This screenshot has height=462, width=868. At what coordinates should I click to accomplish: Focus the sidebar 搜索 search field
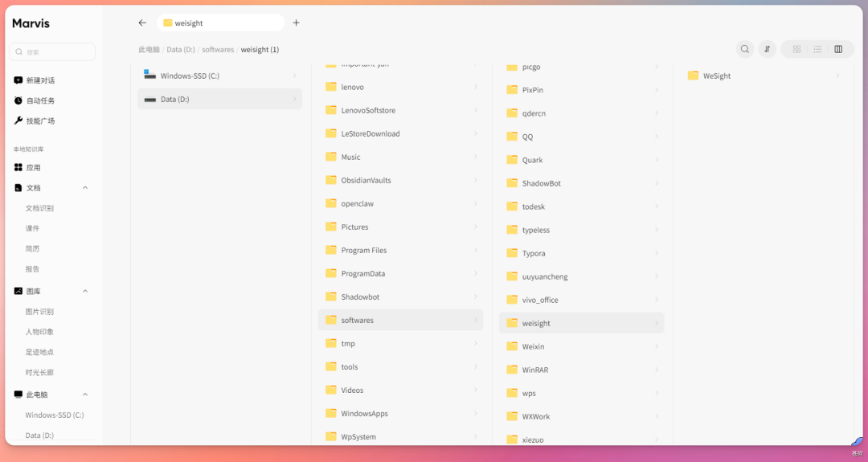tap(52, 52)
